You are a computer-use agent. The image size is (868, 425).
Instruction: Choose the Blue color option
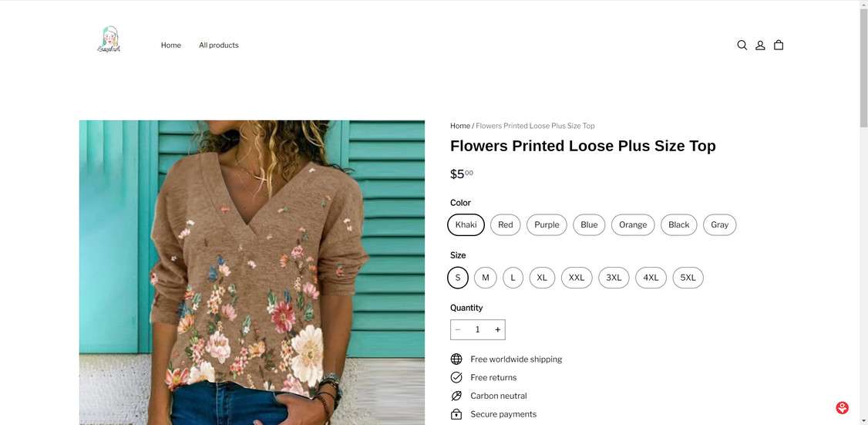(x=589, y=225)
